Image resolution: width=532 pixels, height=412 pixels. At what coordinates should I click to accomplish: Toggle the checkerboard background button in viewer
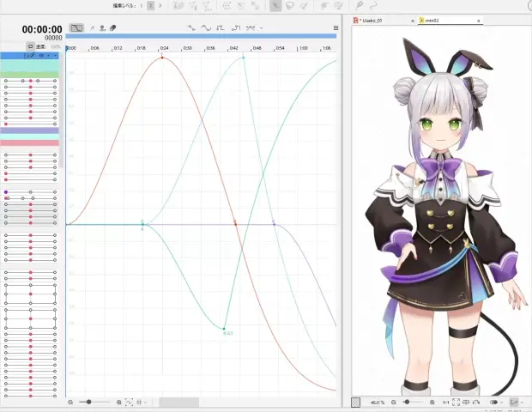pos(355,403)
